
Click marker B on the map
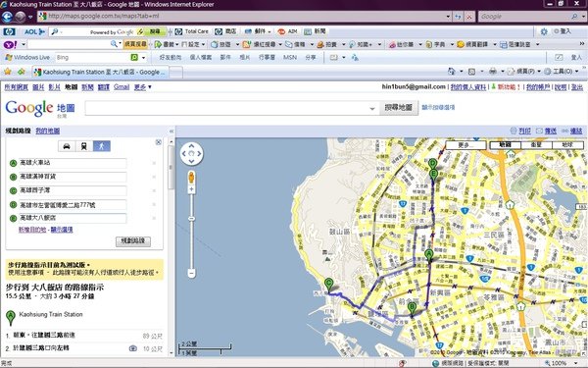coord(412,309)
